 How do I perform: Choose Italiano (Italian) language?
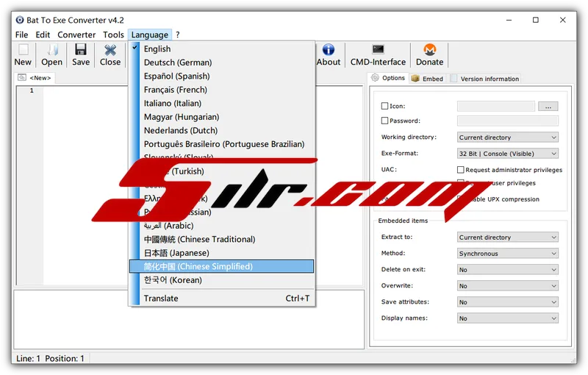click(x=222, y=103)
